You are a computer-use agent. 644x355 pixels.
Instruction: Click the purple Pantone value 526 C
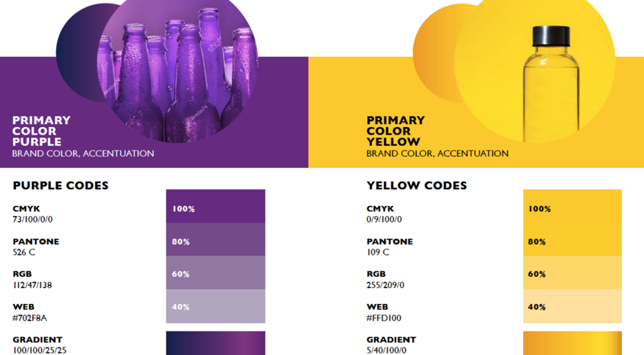(24, 252)
